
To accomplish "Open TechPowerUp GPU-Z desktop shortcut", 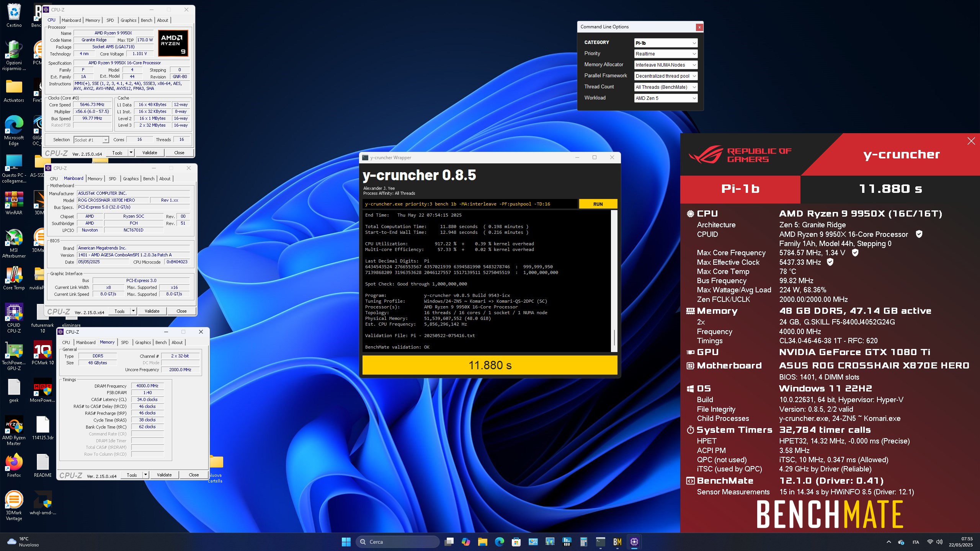I will click(14, 355).
